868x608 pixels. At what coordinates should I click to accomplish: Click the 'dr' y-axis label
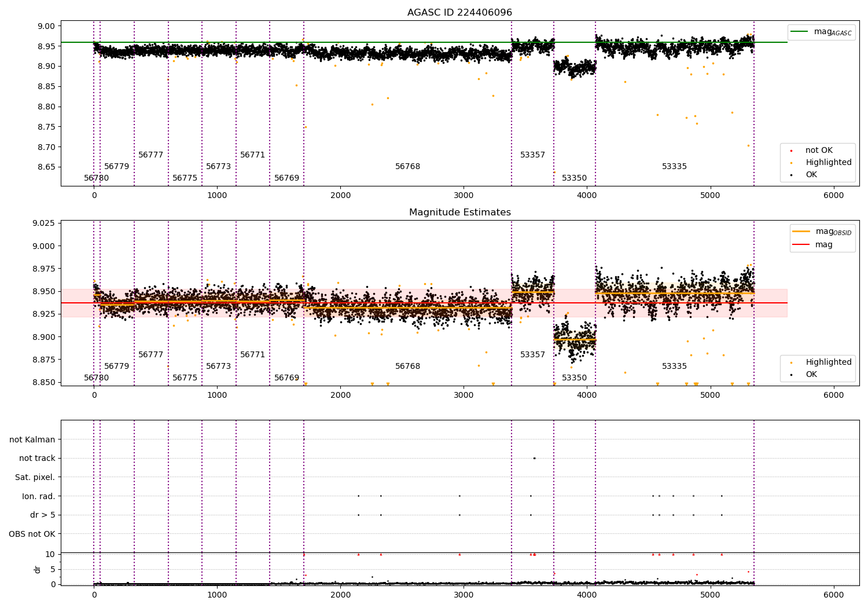click(x=38, y=569)
